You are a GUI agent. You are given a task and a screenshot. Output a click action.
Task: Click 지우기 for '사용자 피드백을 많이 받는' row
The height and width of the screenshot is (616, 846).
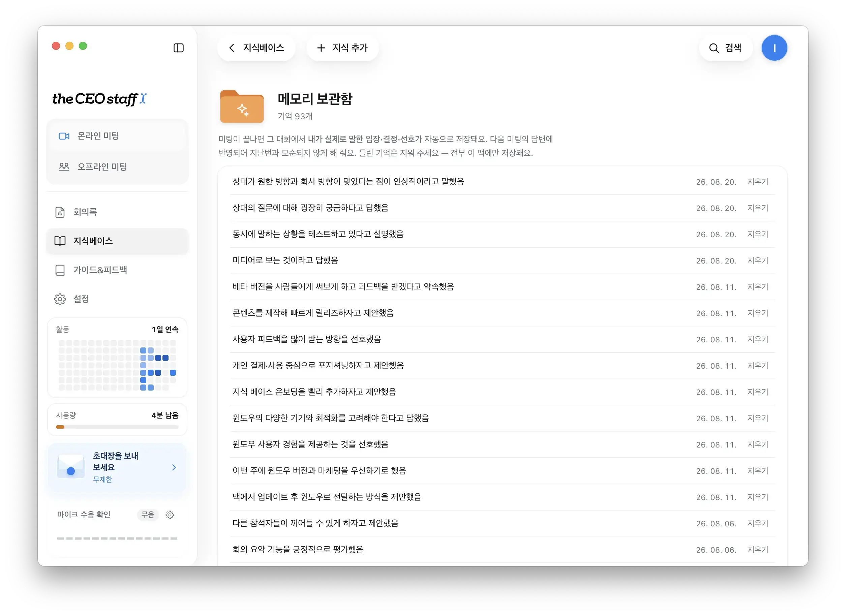(x=758, y=340)
